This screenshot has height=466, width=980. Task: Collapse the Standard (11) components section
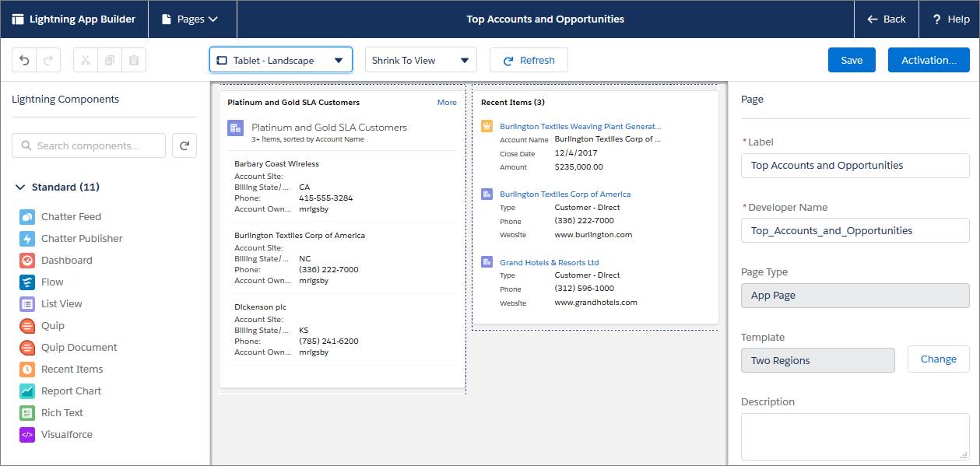(58, 187)
